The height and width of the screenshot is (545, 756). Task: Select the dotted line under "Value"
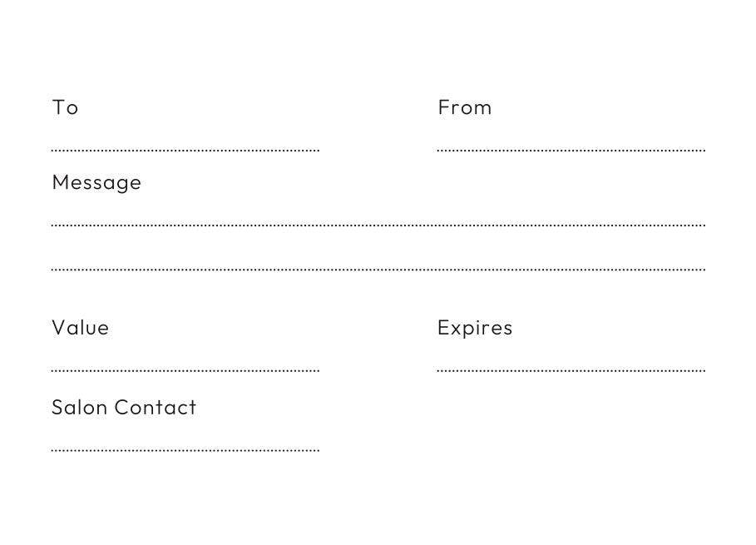185,370
